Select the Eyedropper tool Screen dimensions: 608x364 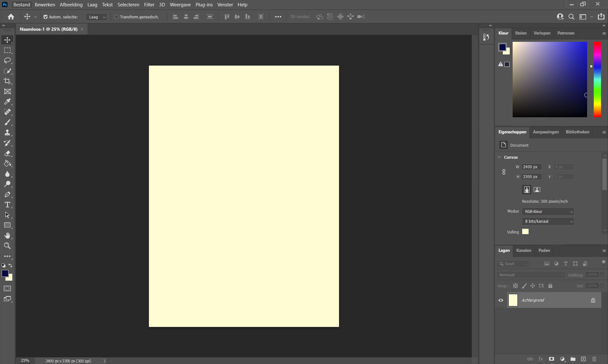click(x=7, y=102)
